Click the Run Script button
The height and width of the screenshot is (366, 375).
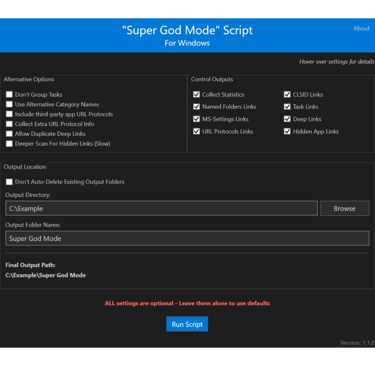(x=187, y=324)
